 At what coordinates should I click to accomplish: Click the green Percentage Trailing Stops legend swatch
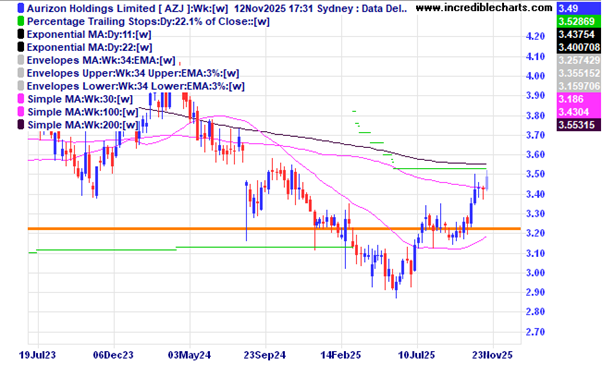21,21
